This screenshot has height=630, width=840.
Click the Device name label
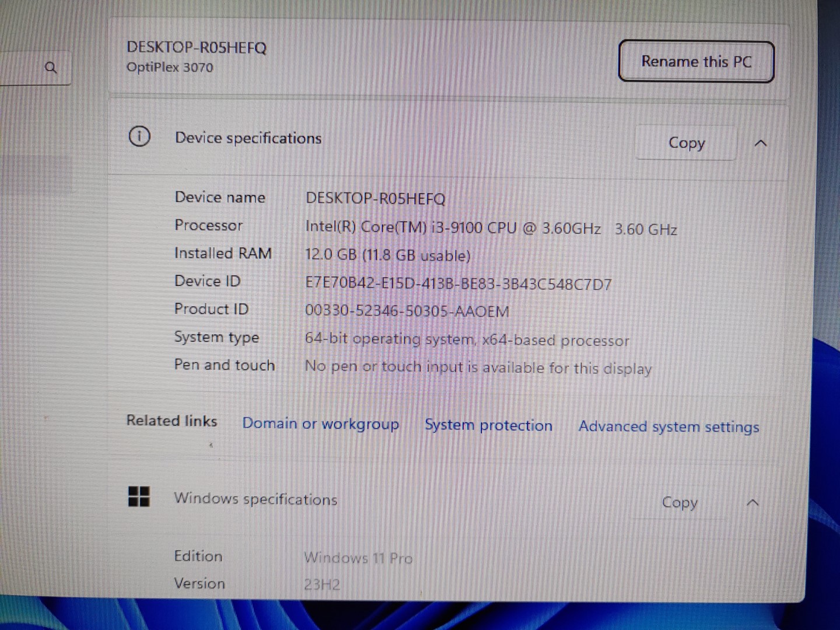coord(220,197)
